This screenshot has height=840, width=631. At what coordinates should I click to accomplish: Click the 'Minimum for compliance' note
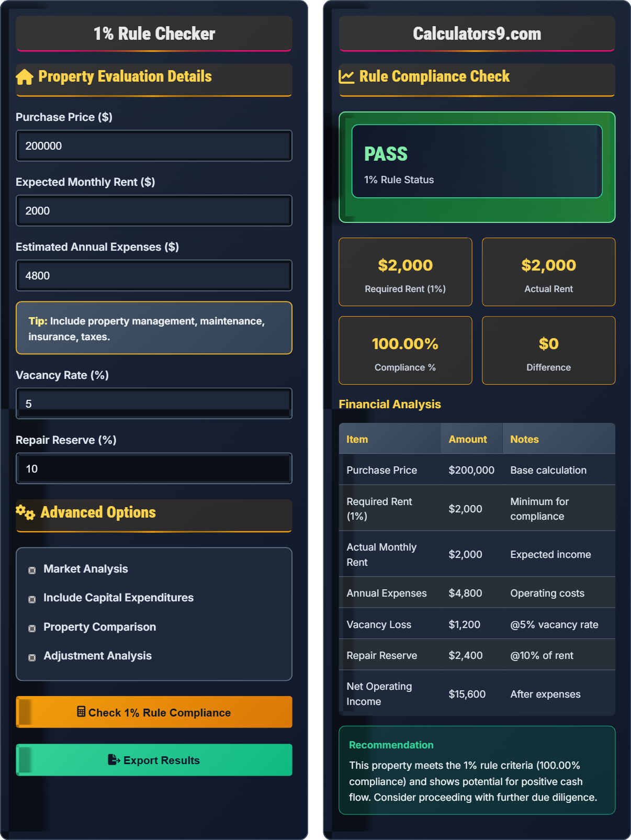click(539, 509)
